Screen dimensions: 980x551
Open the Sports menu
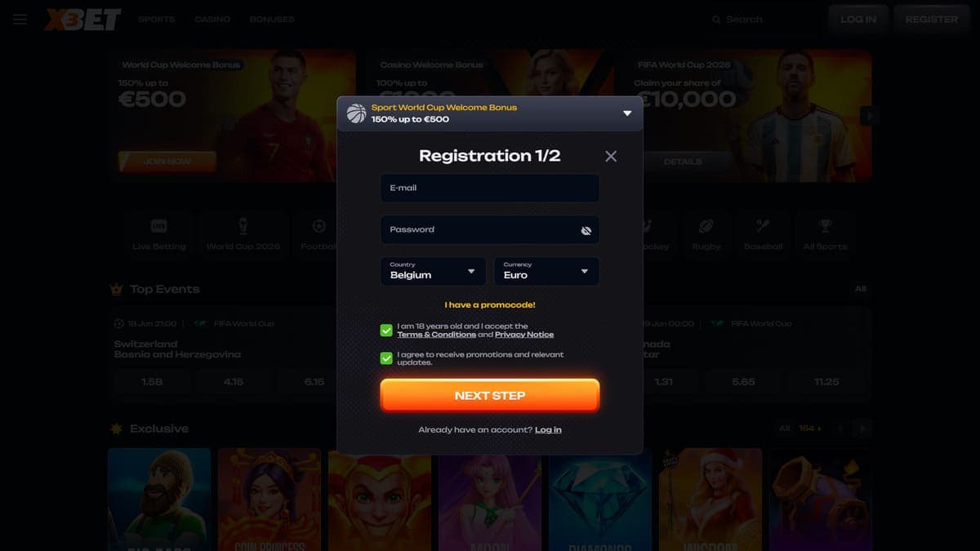(156, 19)
